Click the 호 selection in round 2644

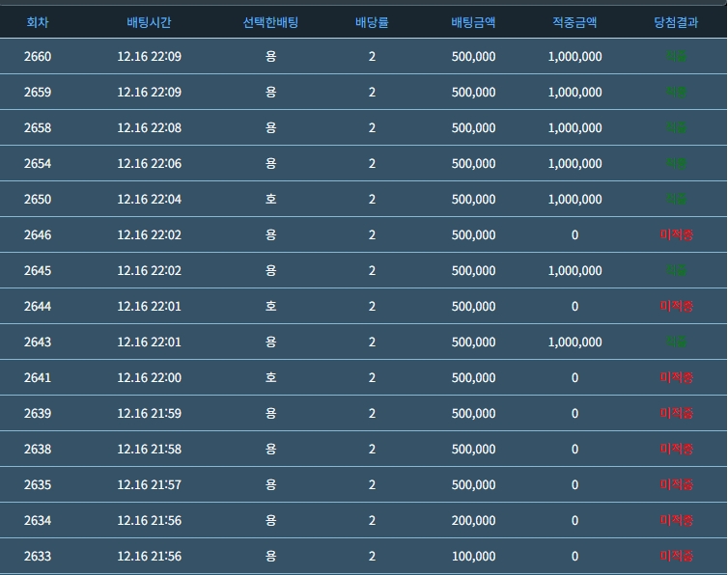270,307
